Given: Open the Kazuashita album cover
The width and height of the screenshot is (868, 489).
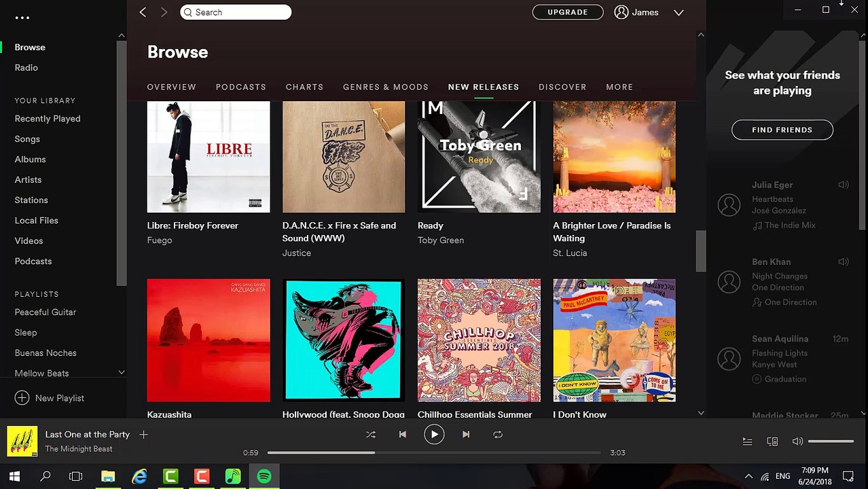Looking at the screenshot, I should pos(209,340).
